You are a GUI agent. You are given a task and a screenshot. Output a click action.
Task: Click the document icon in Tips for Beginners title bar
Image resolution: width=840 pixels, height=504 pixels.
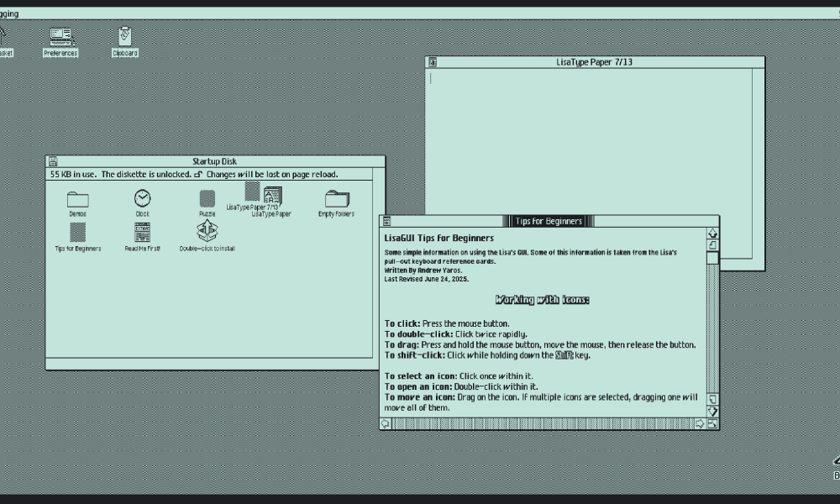tap(386, 221)
